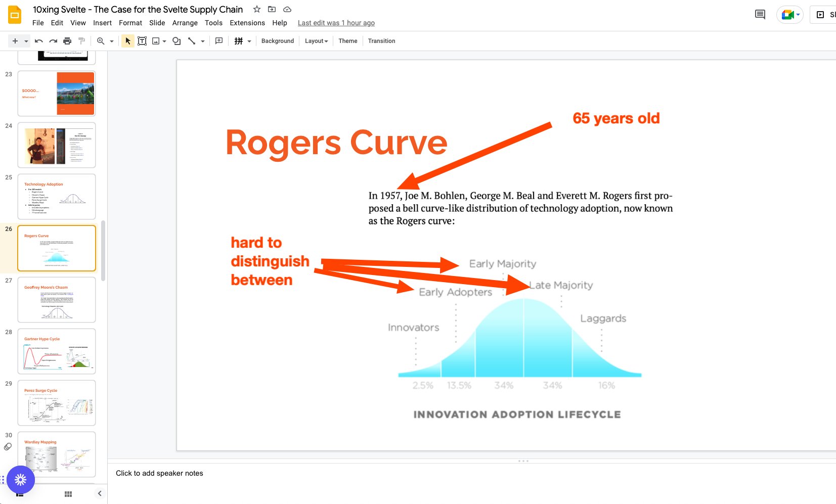The height and width of the screenshot is (504, 836).
Task: Star this presentation
Action: 257,9
